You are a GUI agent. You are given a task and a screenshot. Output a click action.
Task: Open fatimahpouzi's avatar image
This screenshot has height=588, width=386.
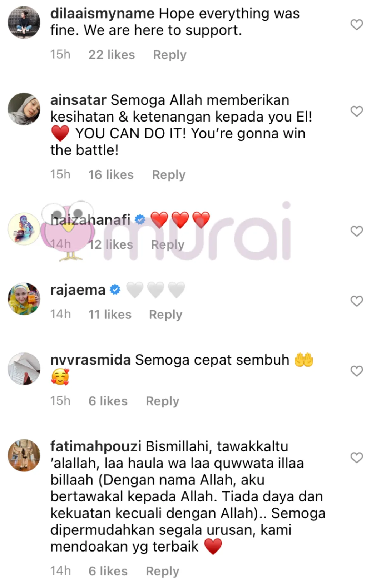(x=24, y=455)
